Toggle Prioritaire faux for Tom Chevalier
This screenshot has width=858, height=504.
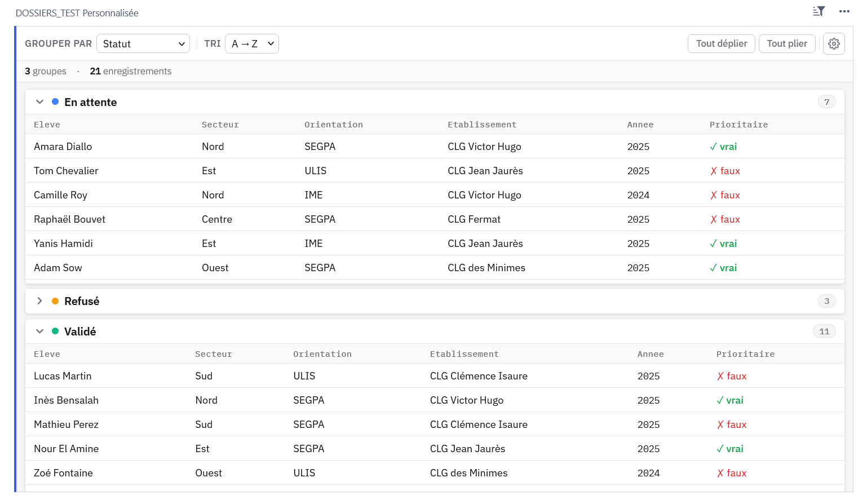point(725,171)
